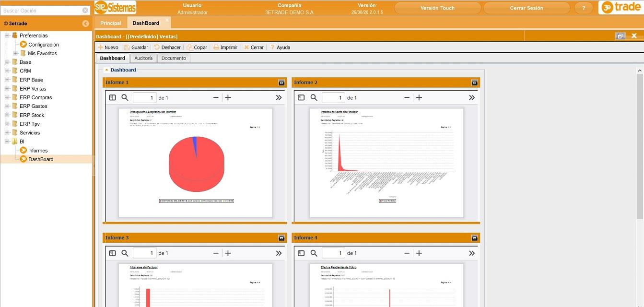644x307 pixels.
Task: Expand the ERP Ventas tree node
Action: [7, 89]
